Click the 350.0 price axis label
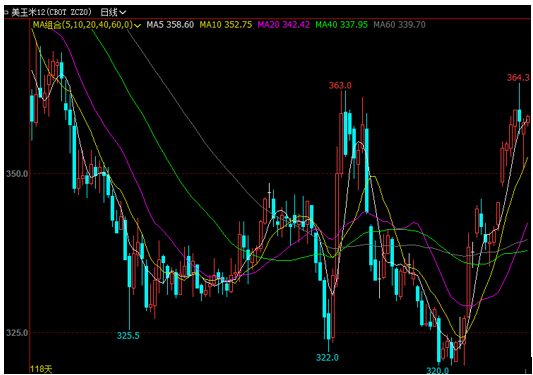533x375 pixels. (x=17, y=174)
